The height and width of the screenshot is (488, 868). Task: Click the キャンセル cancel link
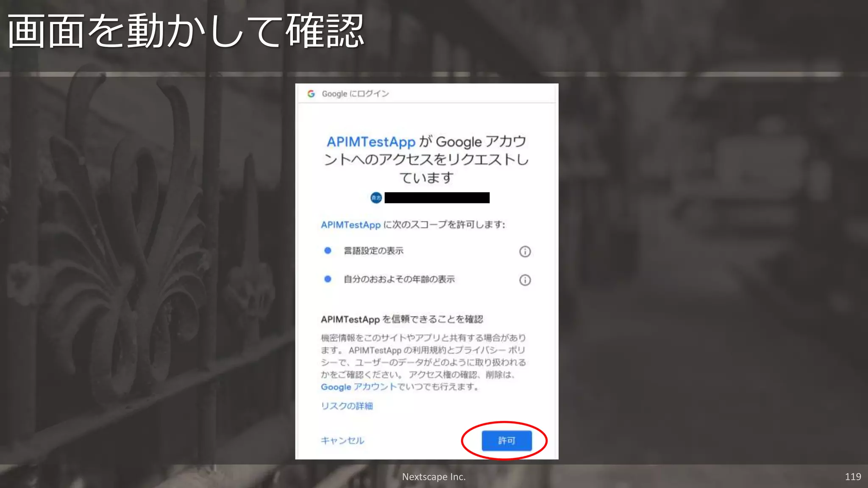click(342, 441)
